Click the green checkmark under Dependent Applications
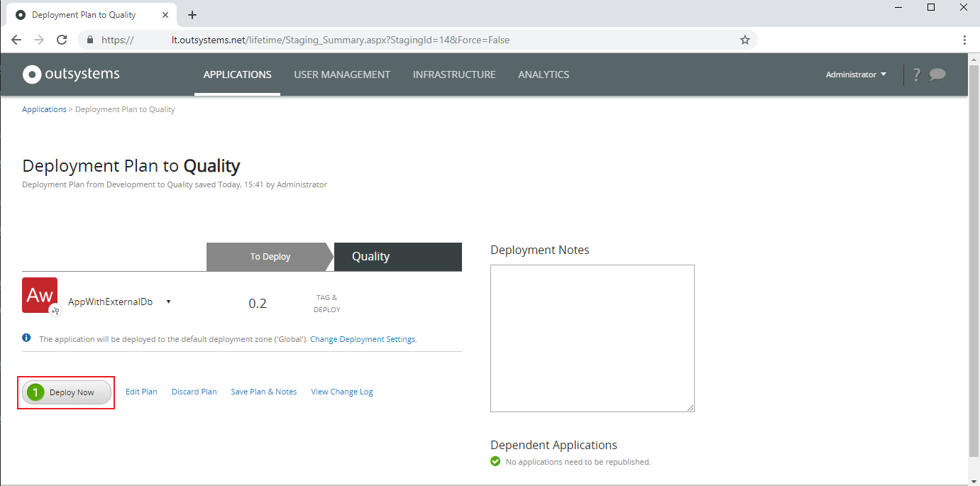Viewport: 980px width, 486px height. 495,461
